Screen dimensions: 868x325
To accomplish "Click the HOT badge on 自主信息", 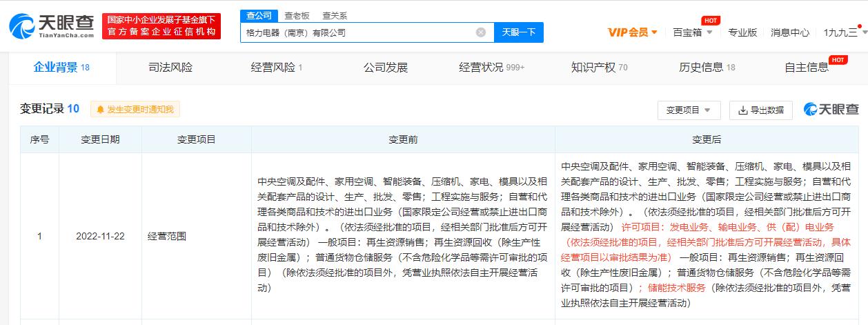I will coord(838,60).
